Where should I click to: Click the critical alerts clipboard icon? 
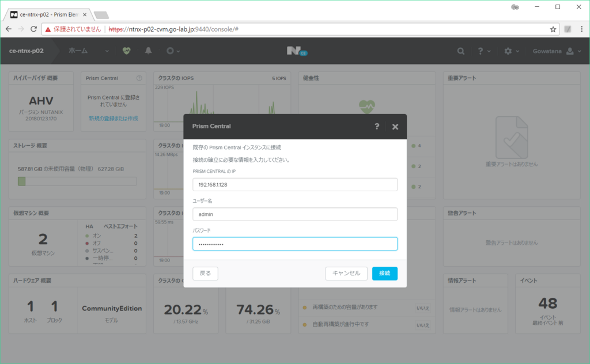pyautogui.click(x=512, y=137)
